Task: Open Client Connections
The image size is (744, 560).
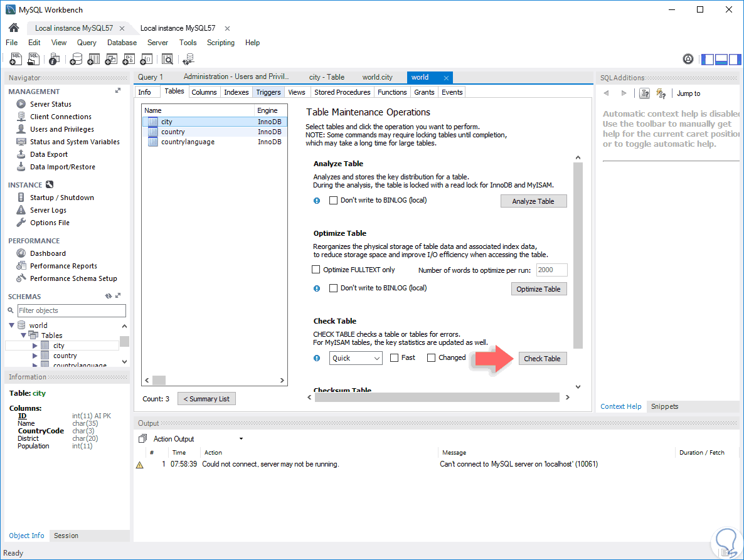Action: tap(61, 117)
